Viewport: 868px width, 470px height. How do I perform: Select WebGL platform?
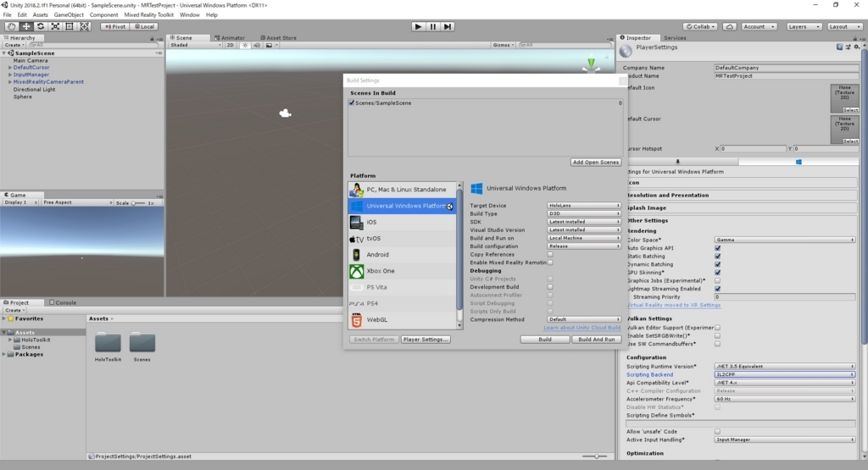click(402, 319)
